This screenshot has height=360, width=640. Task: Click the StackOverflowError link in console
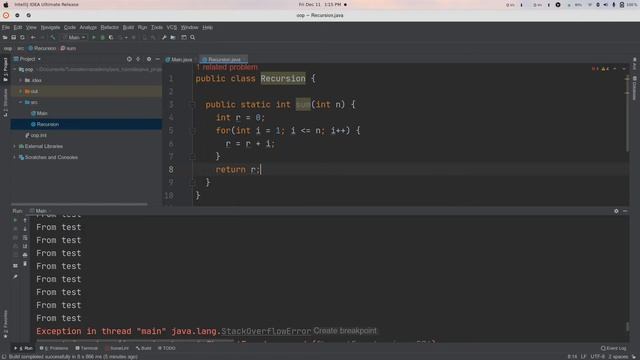pos(266,331)
